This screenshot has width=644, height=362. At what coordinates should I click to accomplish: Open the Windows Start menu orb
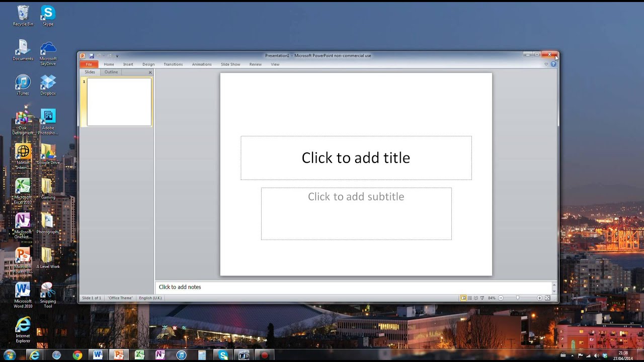pyautogui.click(x=11, y=355)
